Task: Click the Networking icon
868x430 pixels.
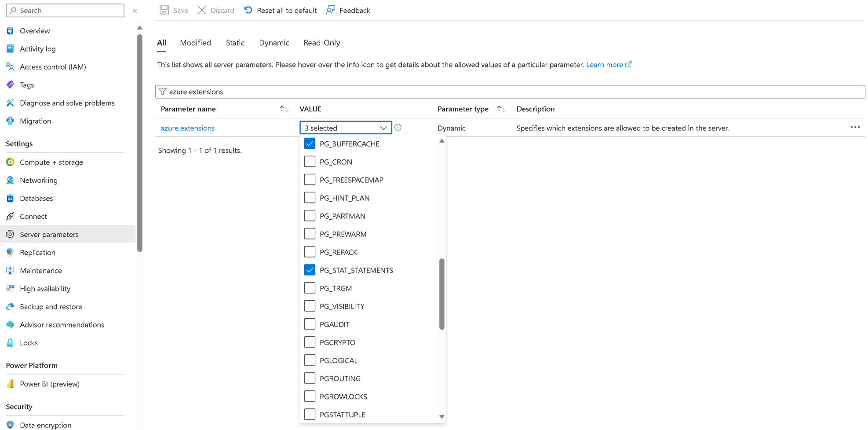Action: coord(10,180)
